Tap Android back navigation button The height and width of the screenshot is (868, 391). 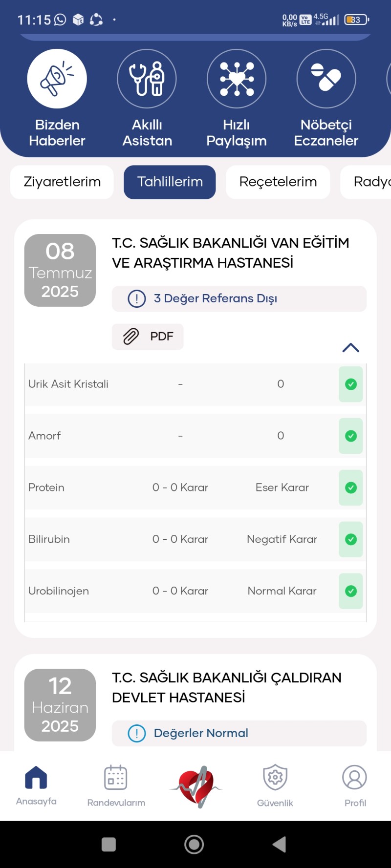(280, 844)
